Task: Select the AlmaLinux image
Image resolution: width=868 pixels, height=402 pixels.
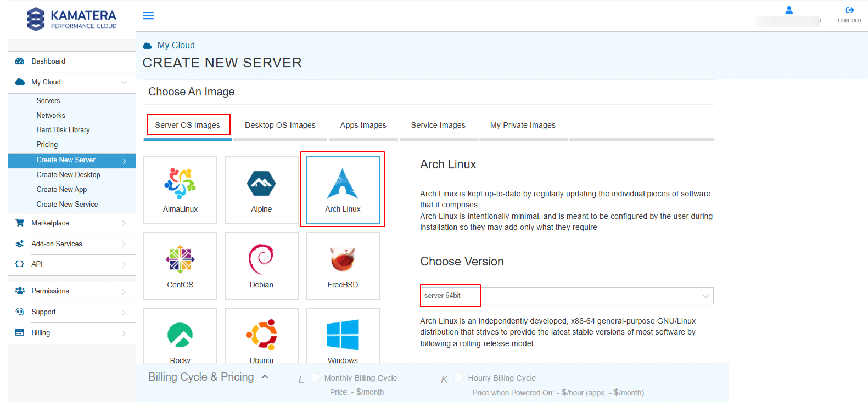Action: [180, 190]
